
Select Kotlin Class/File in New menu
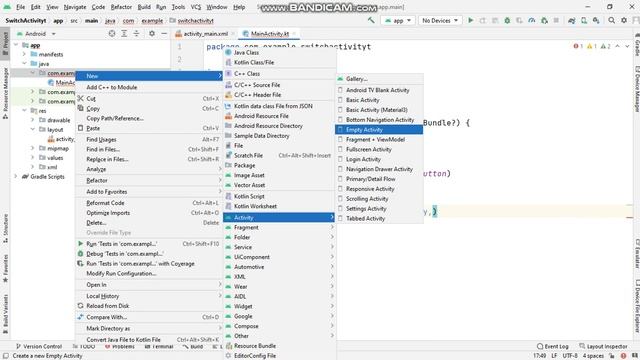point(280,62)
